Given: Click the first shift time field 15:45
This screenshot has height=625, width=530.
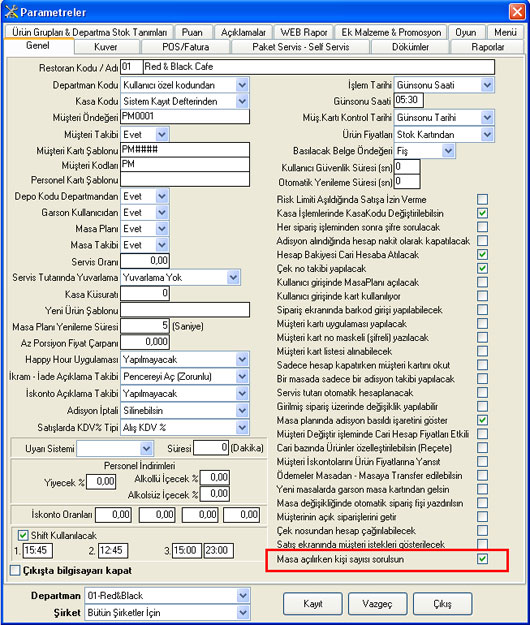Looking at the screenshot, I should (x=38, y=550).
